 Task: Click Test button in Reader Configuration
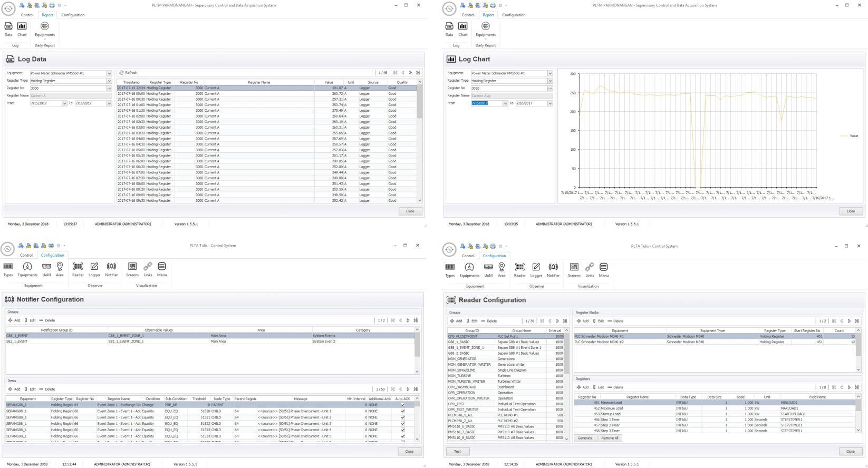[457, 451]
